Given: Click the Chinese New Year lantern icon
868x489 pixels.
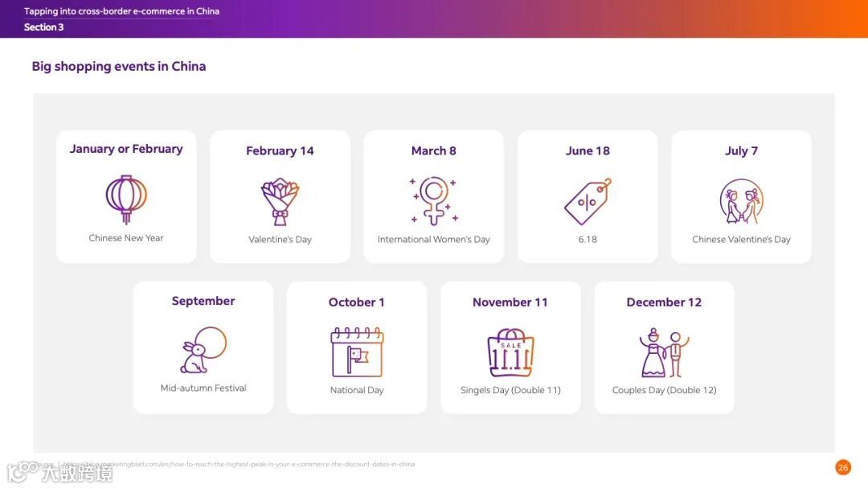Looking at the screenshot, I should (126, 199).
